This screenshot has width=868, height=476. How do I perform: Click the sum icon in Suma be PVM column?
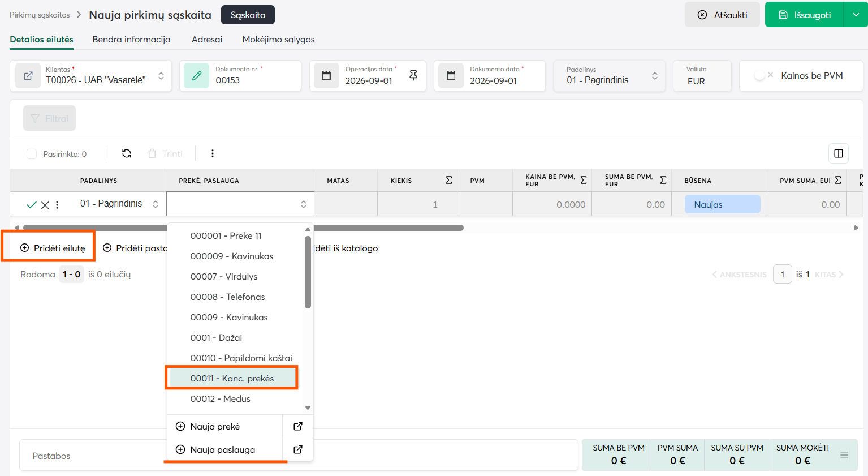[x=663, y=180]
